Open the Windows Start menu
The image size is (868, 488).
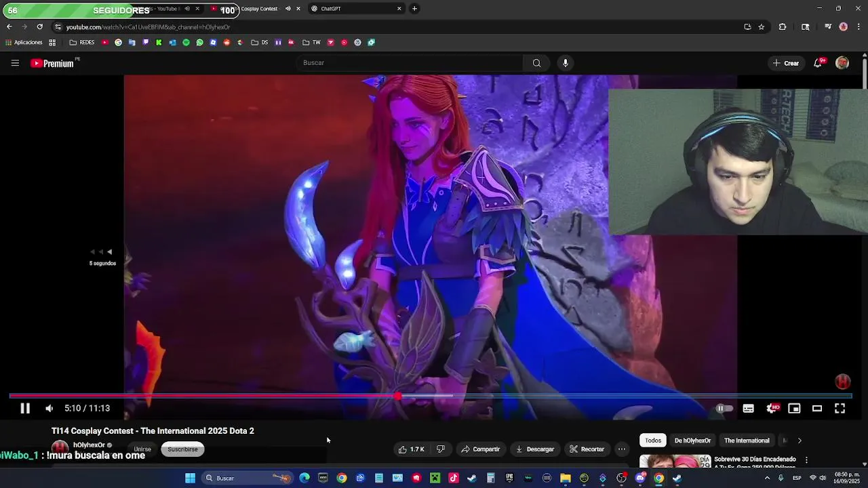click(x=191, y=479)
